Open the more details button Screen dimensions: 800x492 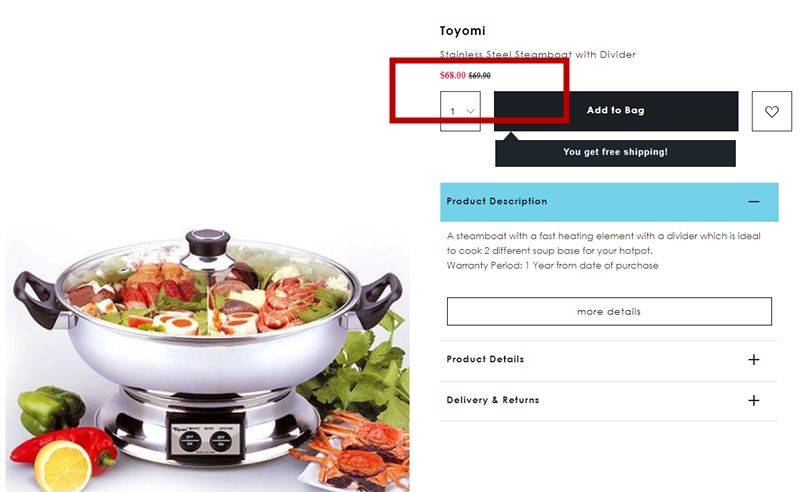point(609,311)
